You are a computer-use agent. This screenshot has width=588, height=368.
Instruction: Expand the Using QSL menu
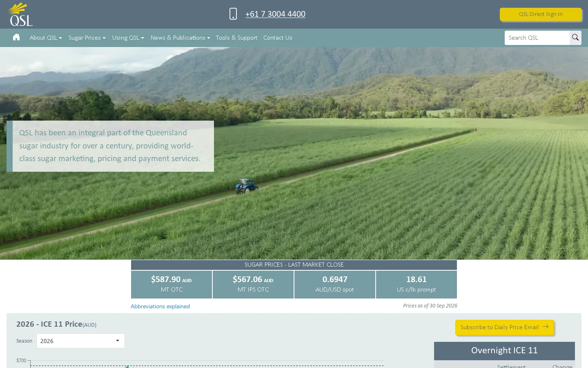tap(128, 38)
